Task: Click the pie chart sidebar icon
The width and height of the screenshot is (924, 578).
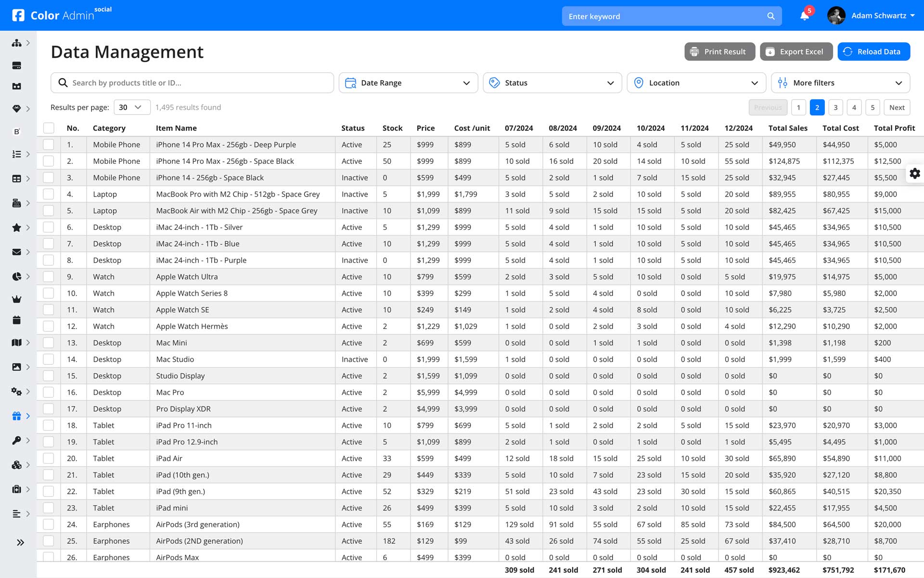Action: click(x=16, y=276)
